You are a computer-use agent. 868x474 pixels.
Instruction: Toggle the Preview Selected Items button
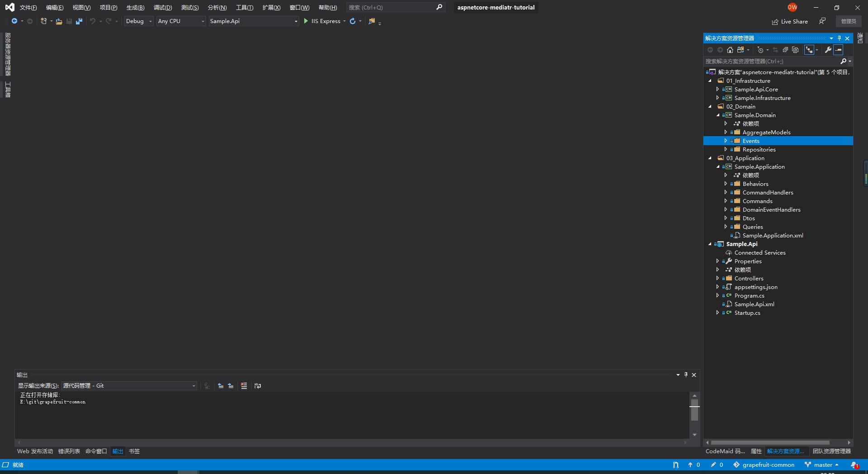(x=838, y=50)
